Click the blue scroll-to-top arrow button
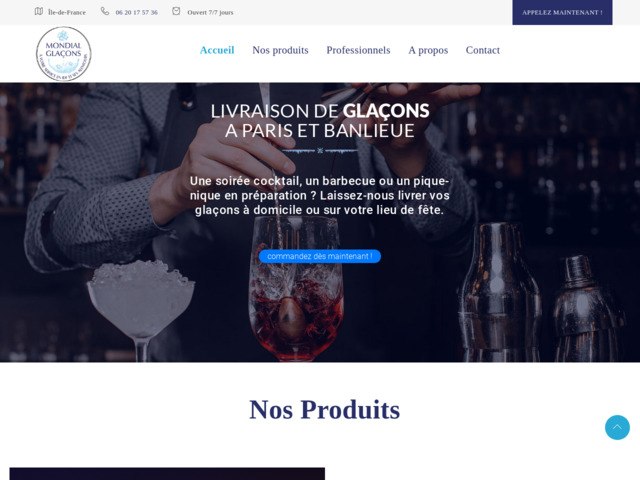 617,427
